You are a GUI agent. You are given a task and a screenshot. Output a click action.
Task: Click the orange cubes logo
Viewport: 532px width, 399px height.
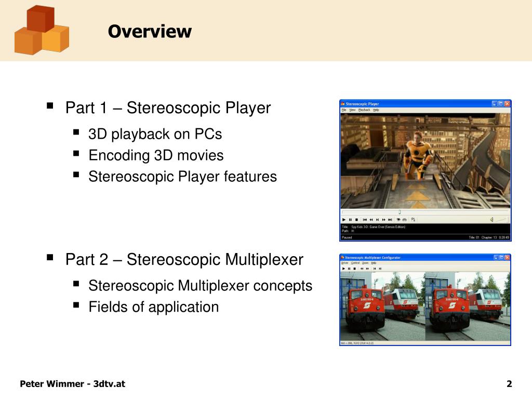pyautogui.click(x=42, y=30)
